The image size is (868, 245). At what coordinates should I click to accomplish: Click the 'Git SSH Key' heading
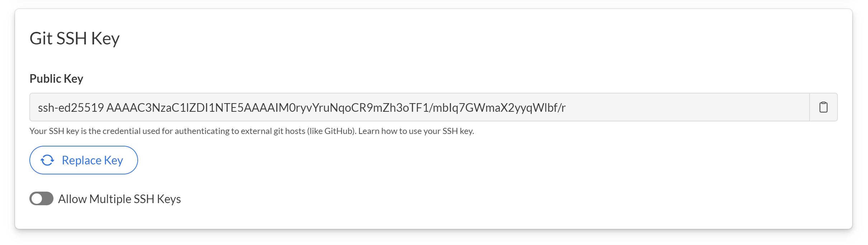pos(74,38)
